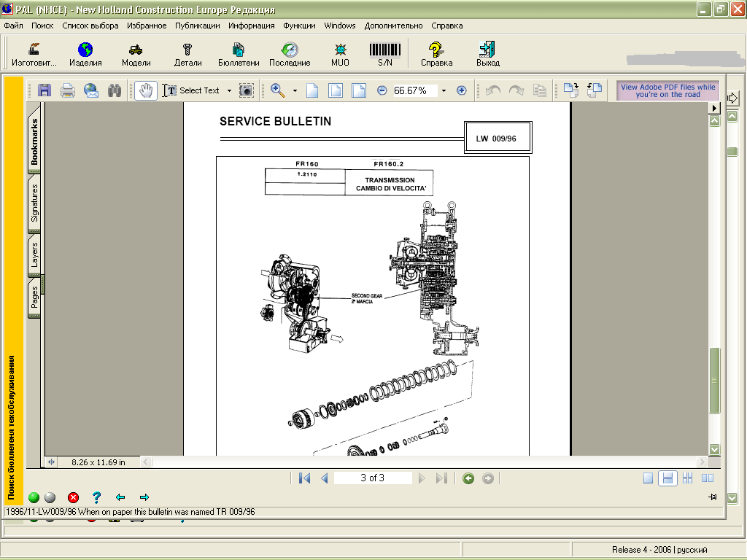Click the PDF scroll down arrow

coord(714,449)
